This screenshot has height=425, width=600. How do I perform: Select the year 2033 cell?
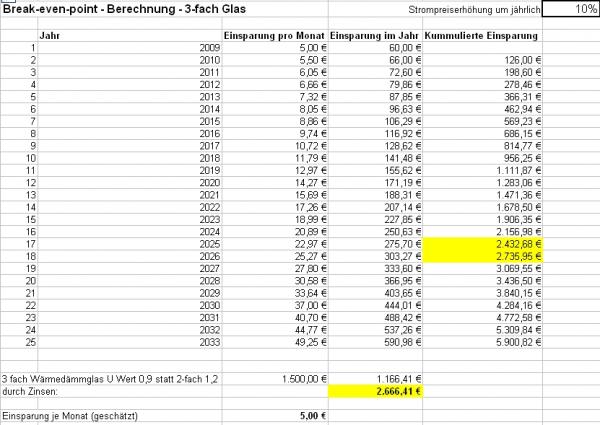pyautogui.click(x=200, y=340)
